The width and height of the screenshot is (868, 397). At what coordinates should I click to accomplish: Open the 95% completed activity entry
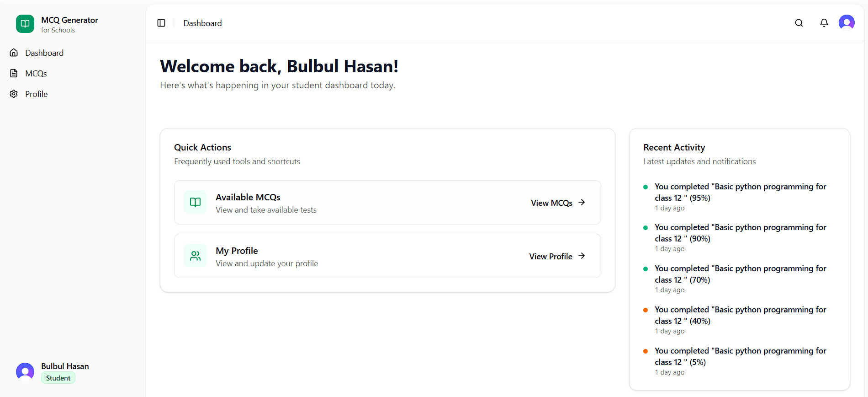[x=740, y=192]
